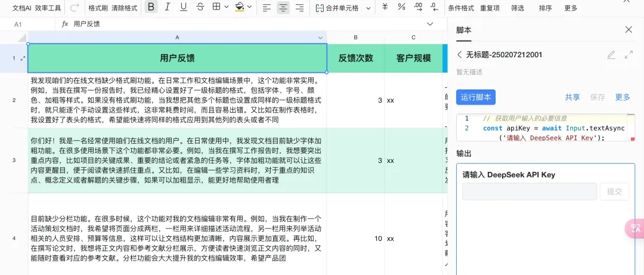The image size is (644, 275).
Task: Select row 2 header
Action: [14, 100]
